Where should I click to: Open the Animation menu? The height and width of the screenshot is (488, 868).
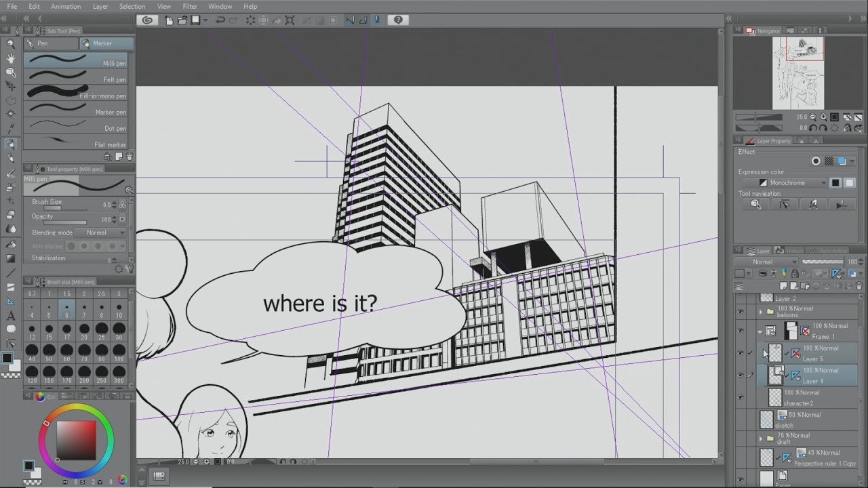pos(66,6)
